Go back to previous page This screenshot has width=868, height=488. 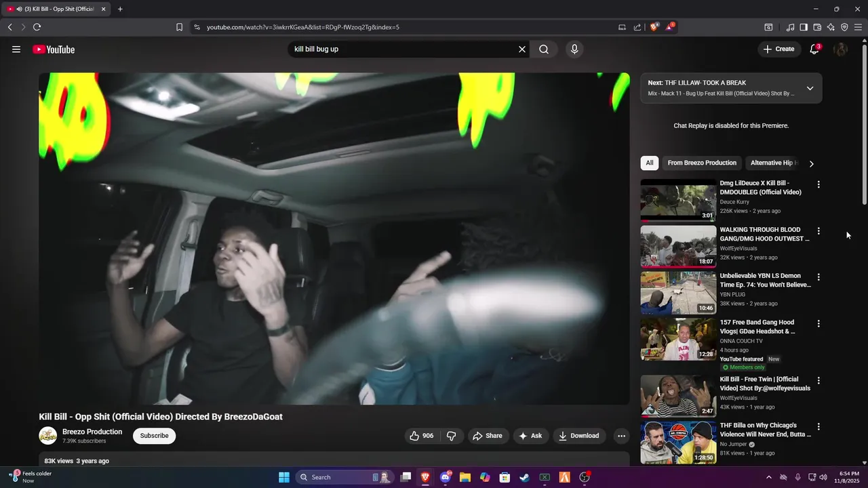coord(9,27)
